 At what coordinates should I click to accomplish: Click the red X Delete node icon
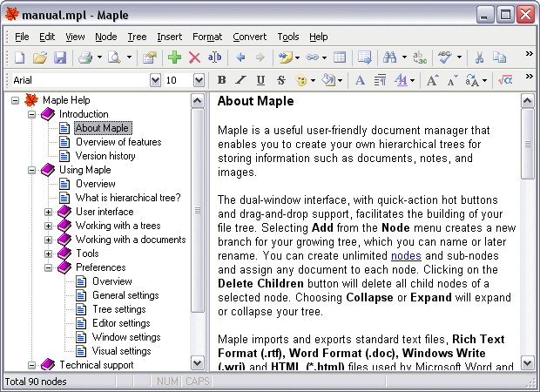(x=194, y=57)
